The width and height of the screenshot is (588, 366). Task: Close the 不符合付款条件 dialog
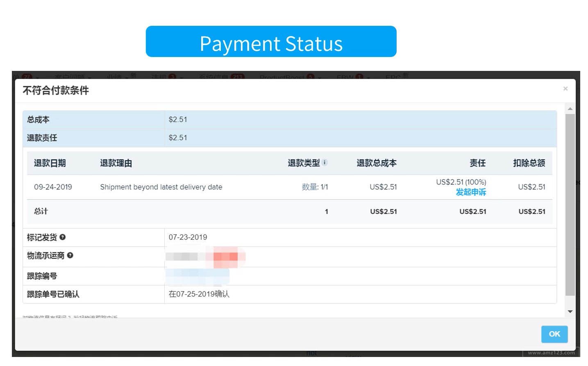[x=565, y=89]
